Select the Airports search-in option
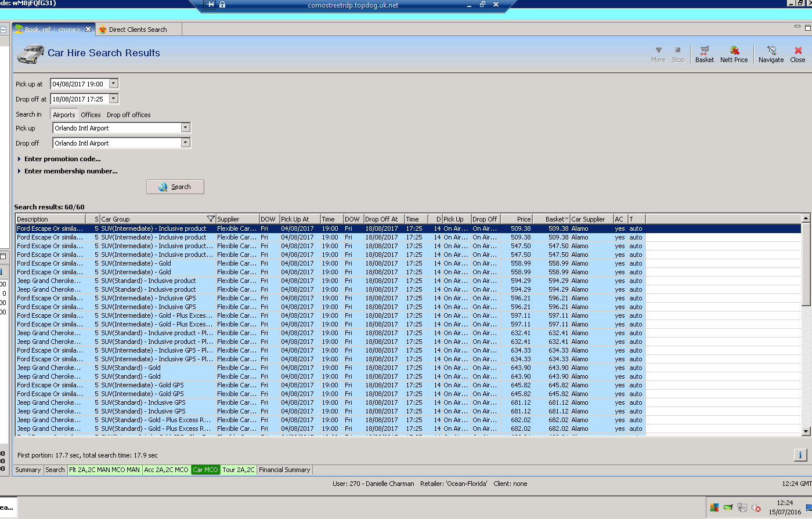This screenshot has height=519, width=812. (64, 115)
